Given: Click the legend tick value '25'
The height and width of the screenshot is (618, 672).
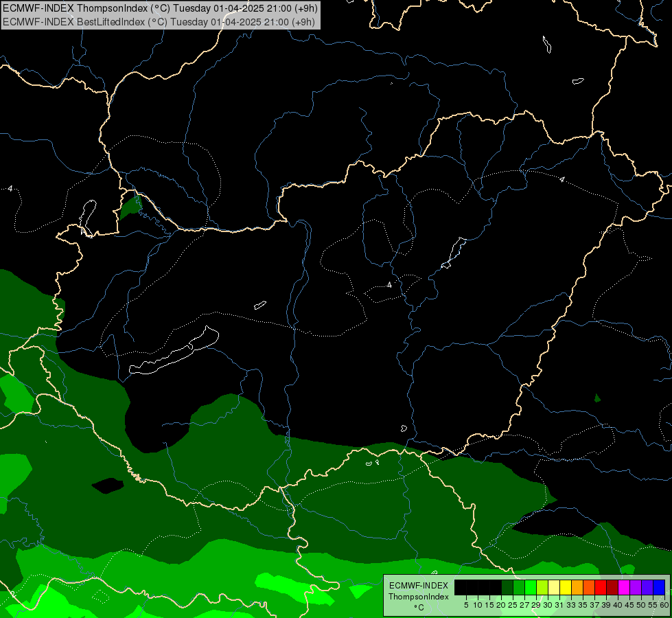Looking at the screenshot, I should click(x=513, y=605).
